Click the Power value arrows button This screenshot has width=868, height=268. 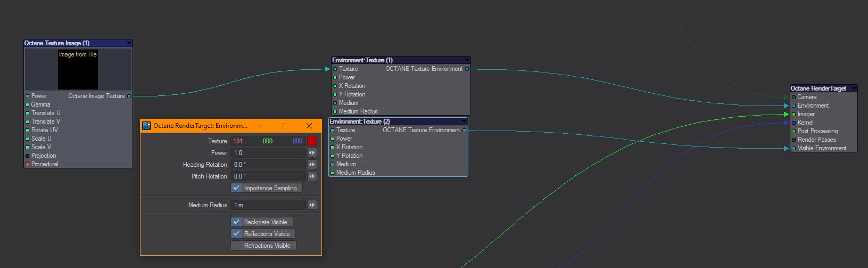pos(312,153)
